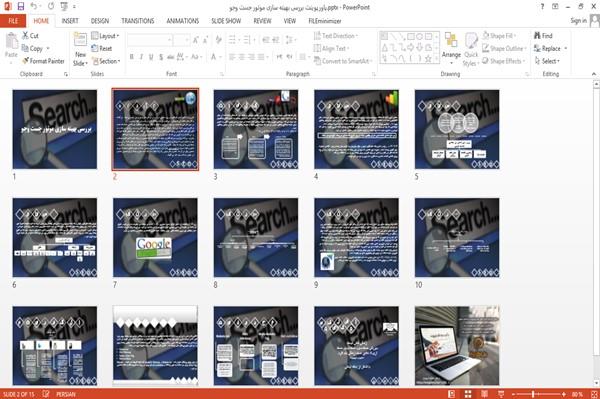Click Slide Show icon in status bar

(501, 394)
